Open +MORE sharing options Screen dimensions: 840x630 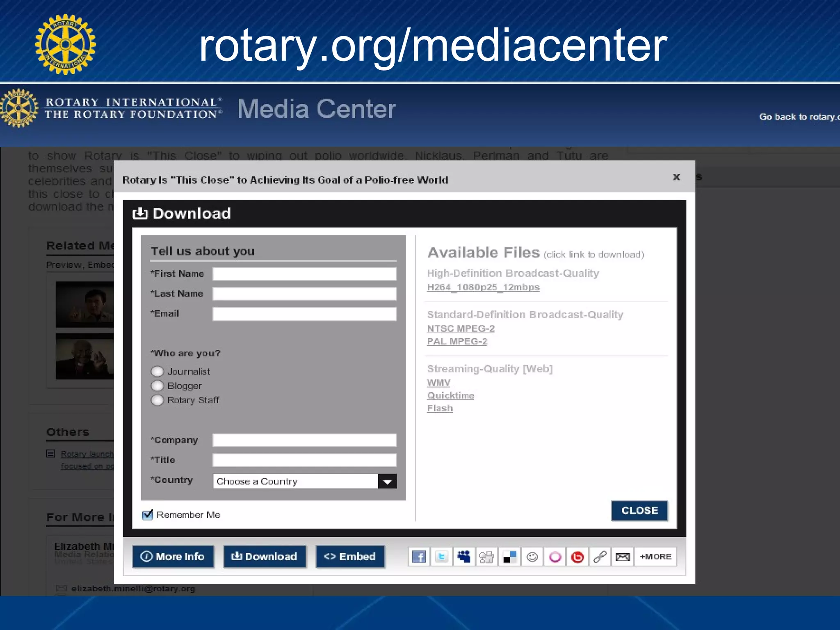[655, 557]
